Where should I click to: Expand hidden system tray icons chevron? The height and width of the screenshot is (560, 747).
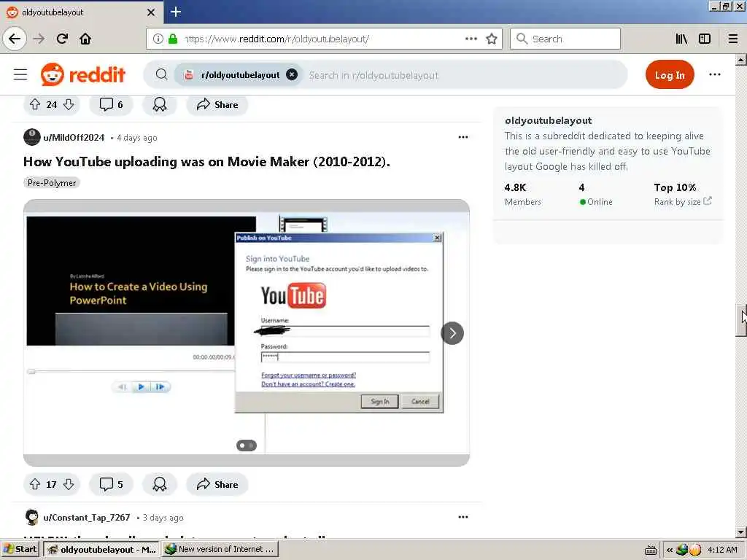click(670, 550)
